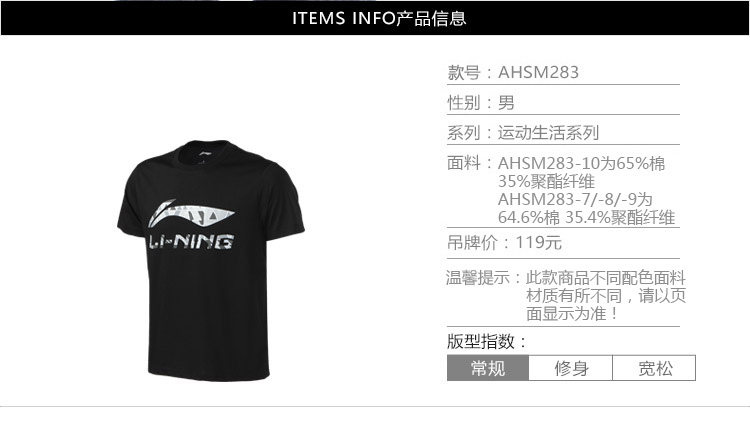
Task: Click the Li-Ning logo graphic on shirt
Action: 190,214
